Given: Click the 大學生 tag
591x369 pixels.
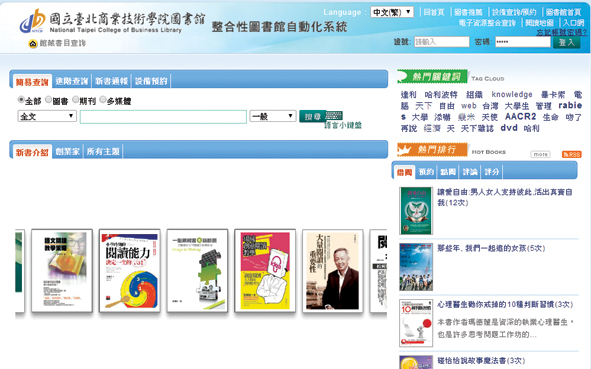Looking at the screenshot, I should pos(516,106).
